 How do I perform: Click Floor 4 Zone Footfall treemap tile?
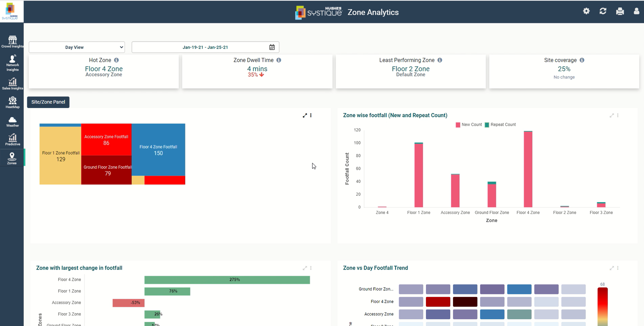pyautogui.click(x=158, y=150)
